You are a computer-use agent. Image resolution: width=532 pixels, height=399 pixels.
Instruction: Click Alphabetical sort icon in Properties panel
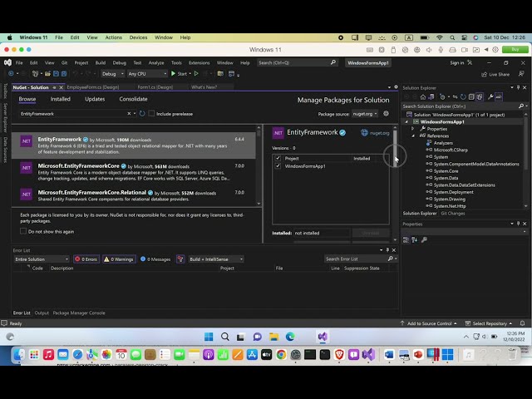pos(414,240)
